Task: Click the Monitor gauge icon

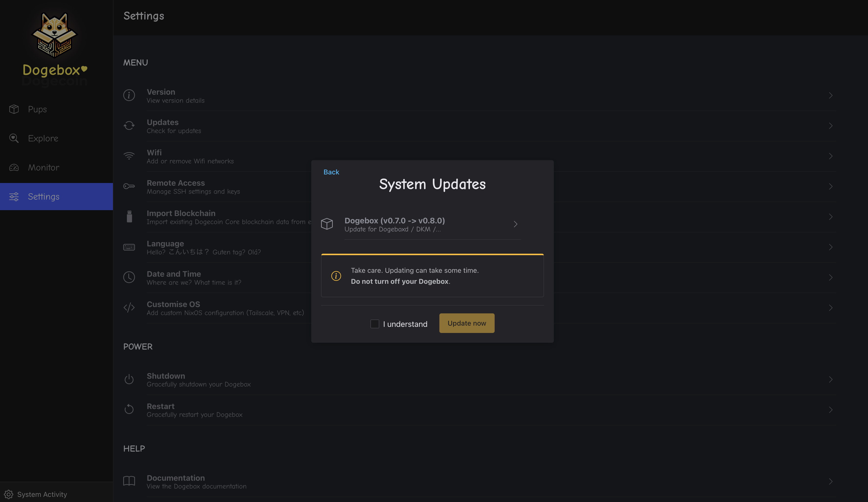Action: click(x=14, y=167)
